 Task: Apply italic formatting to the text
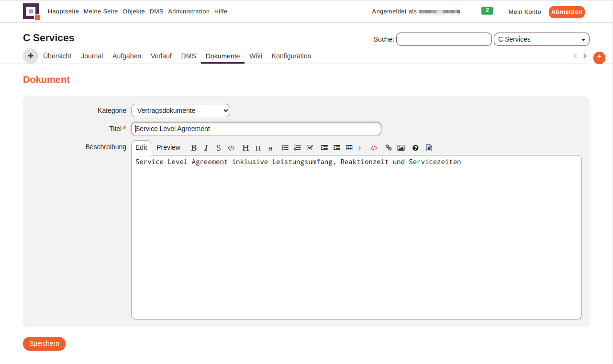point(206,148)
